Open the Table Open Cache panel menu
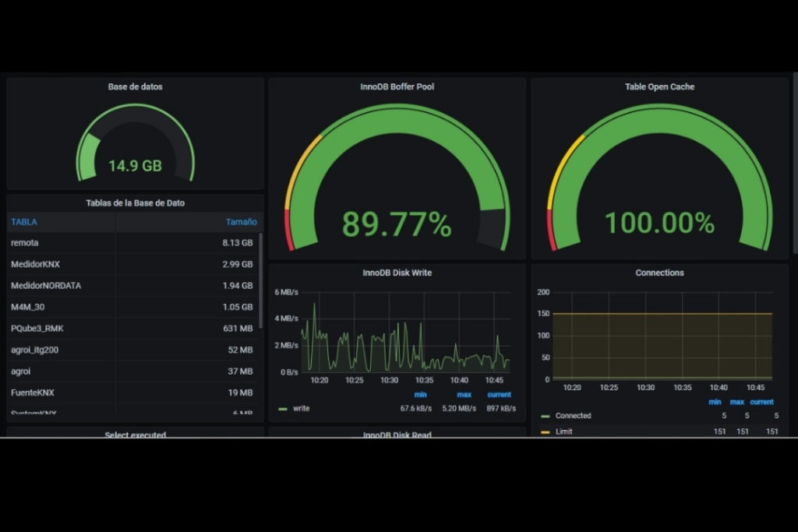 [x=659, y=86]
